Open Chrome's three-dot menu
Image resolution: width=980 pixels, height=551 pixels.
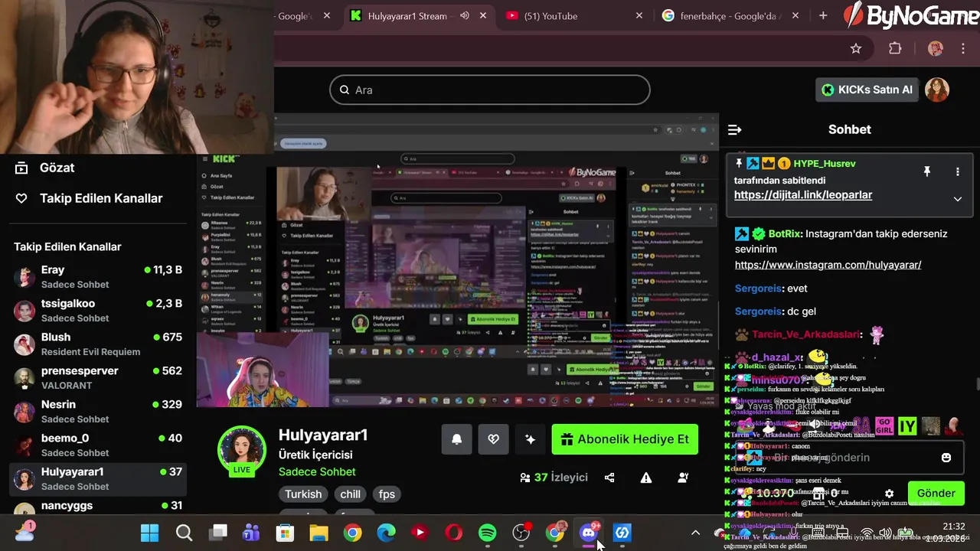click(963, 48)
